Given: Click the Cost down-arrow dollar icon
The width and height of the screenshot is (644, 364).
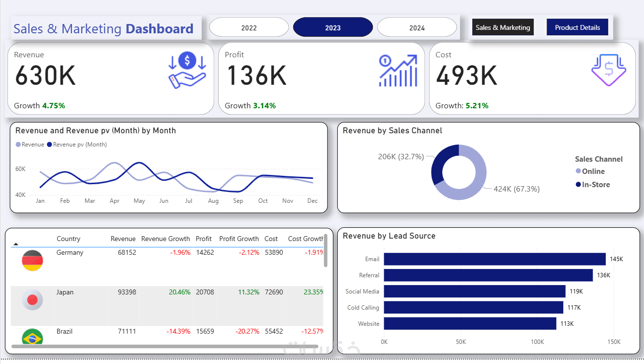Looking at the screenshot, I should point(609,71).
